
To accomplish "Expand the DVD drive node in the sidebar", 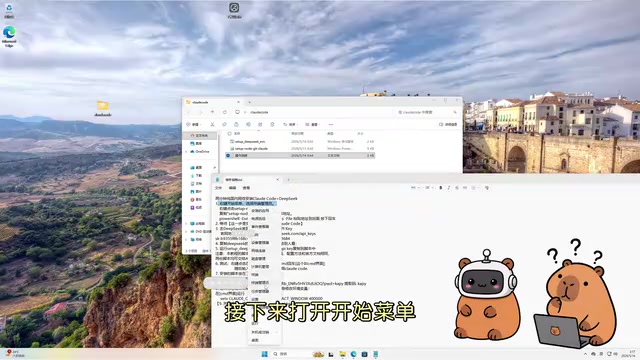I will (187, 231).
